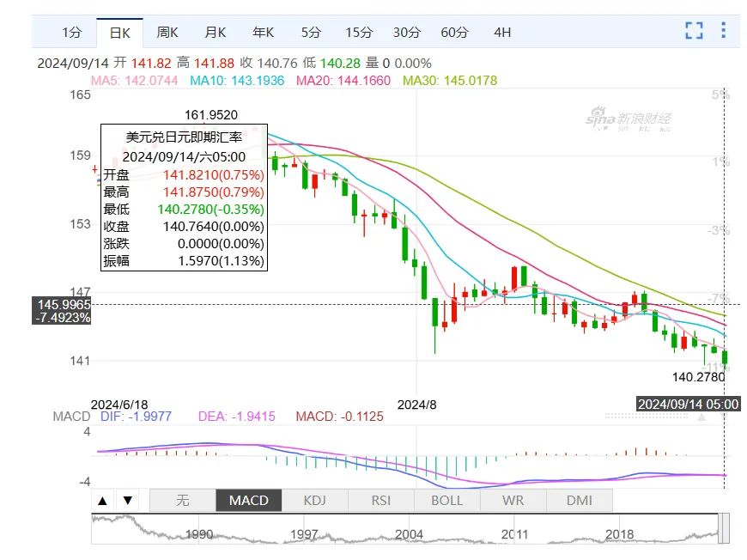Switch to the 年K yearly chart tab
This screenshot has height=560, width=747.
pos(263,33)
